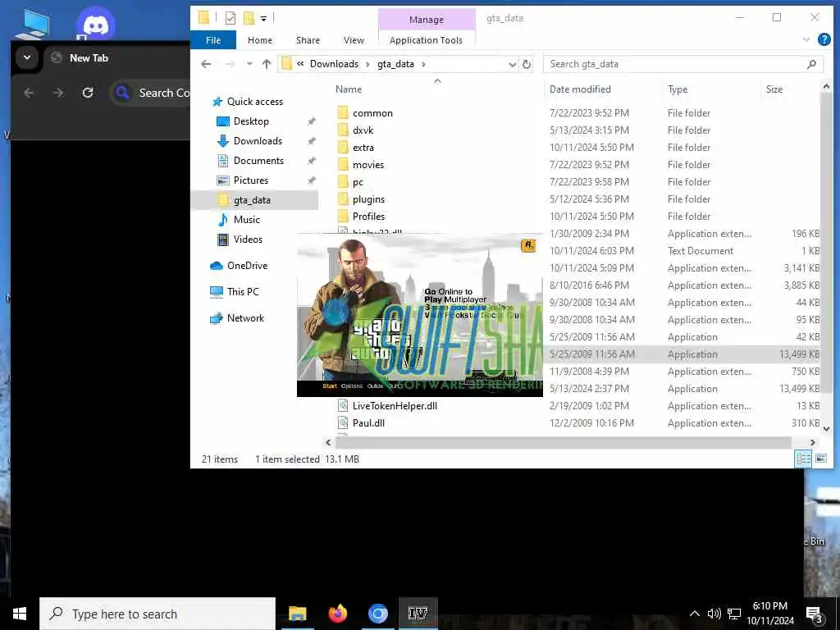Select the common folder
This screenshot has height=630, width=840.
372,113
